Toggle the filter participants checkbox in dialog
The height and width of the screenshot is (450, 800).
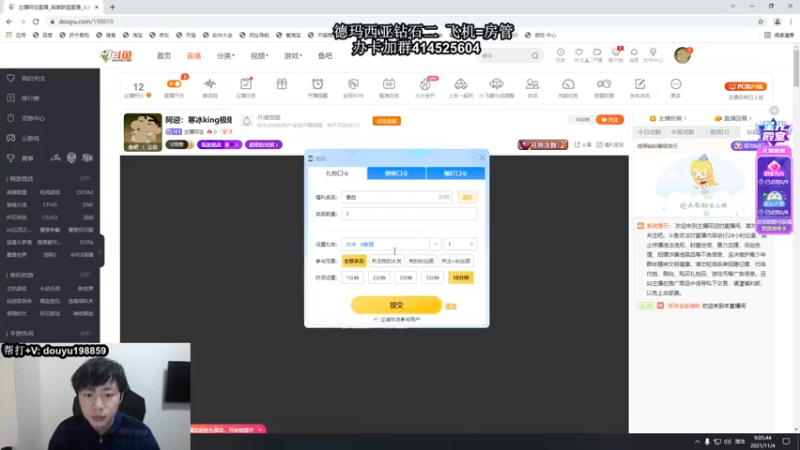376,319
